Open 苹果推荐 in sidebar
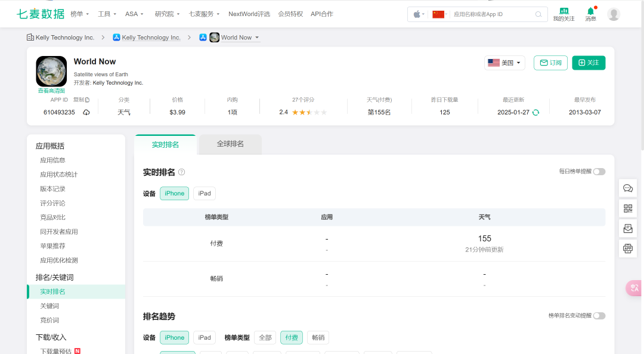 click(x=52, y=246)
